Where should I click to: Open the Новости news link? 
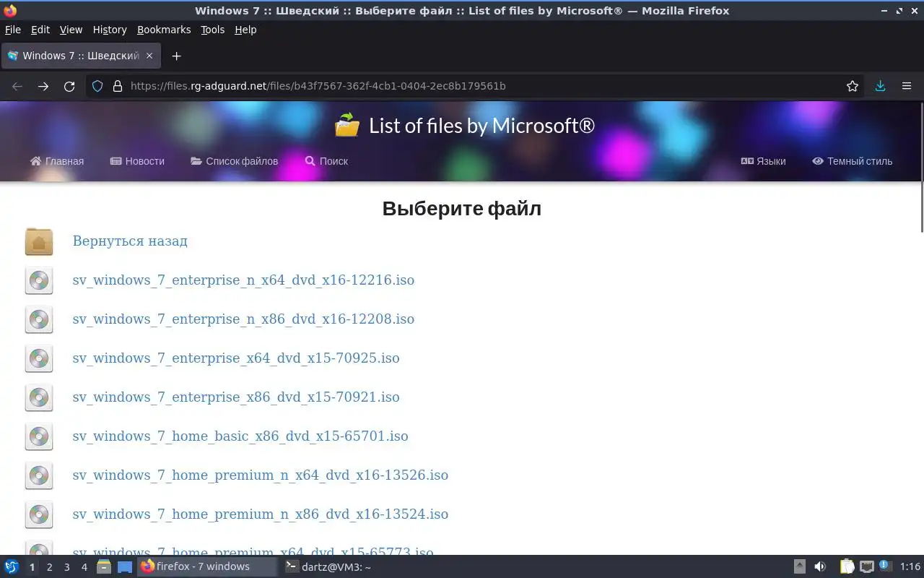(137, 161)
